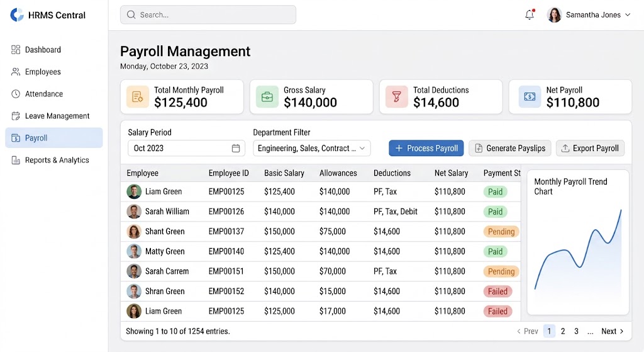
Task: Click employee ID EMP00140
Action: click(x=226, y=251)
